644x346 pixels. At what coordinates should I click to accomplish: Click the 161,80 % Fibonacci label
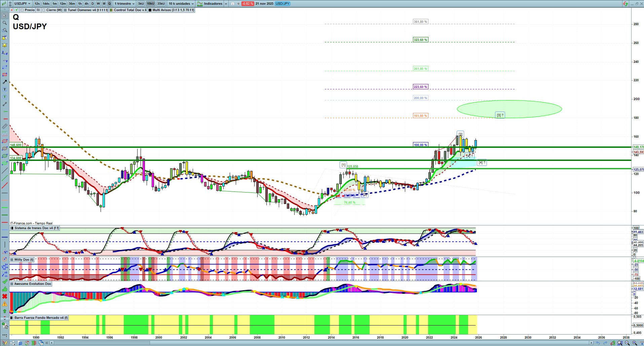(420, 116)
